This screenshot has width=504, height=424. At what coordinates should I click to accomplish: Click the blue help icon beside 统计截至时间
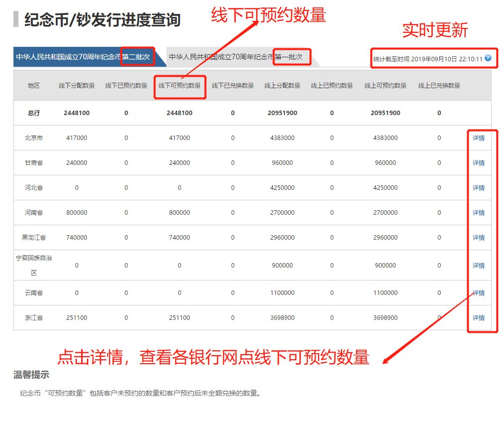(x=488, y=58)
